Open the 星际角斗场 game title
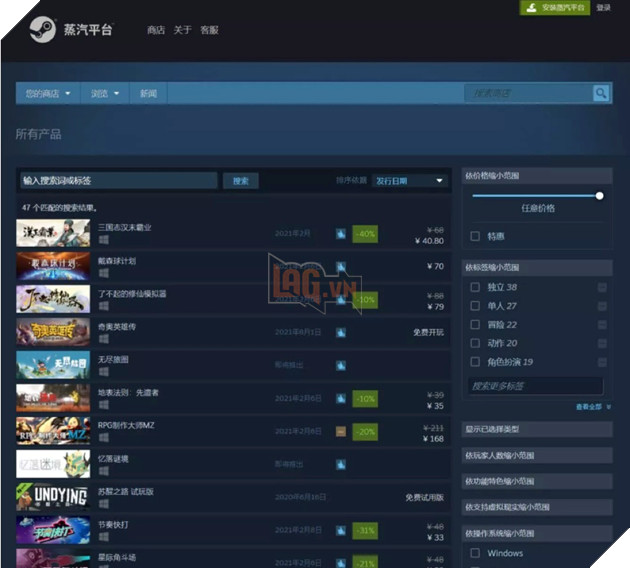The width and height of the screenshot is (630, 568). pyautogui.click(x=117, y=558)
